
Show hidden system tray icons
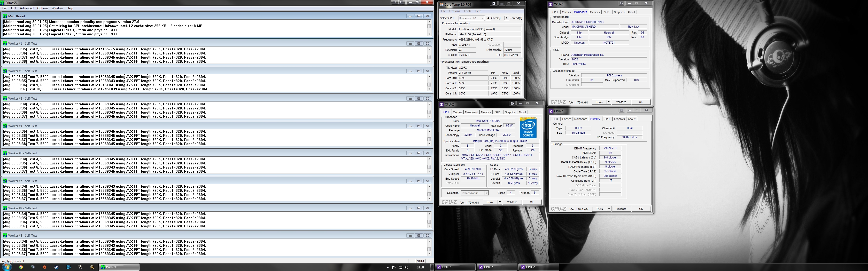point(388,267)
